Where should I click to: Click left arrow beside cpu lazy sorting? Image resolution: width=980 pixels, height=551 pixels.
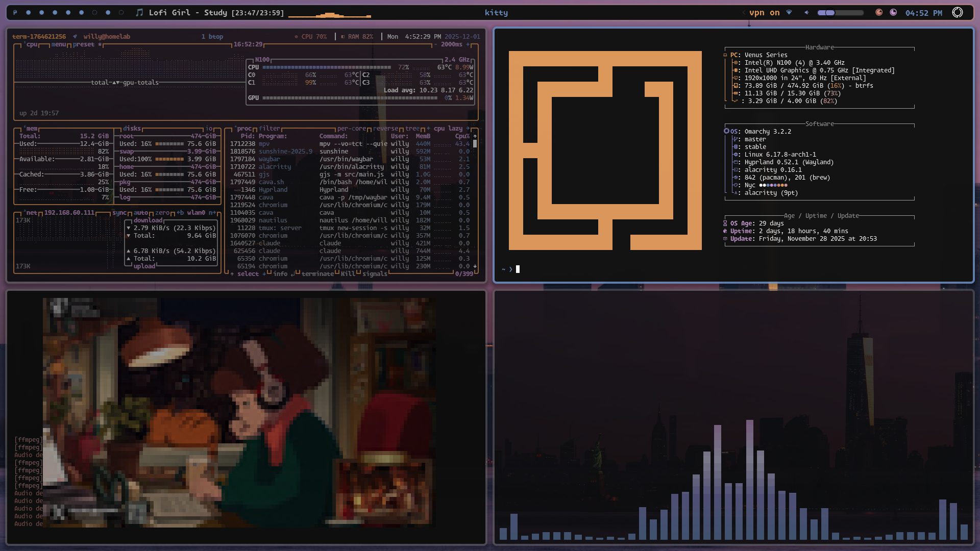(428, 129)
